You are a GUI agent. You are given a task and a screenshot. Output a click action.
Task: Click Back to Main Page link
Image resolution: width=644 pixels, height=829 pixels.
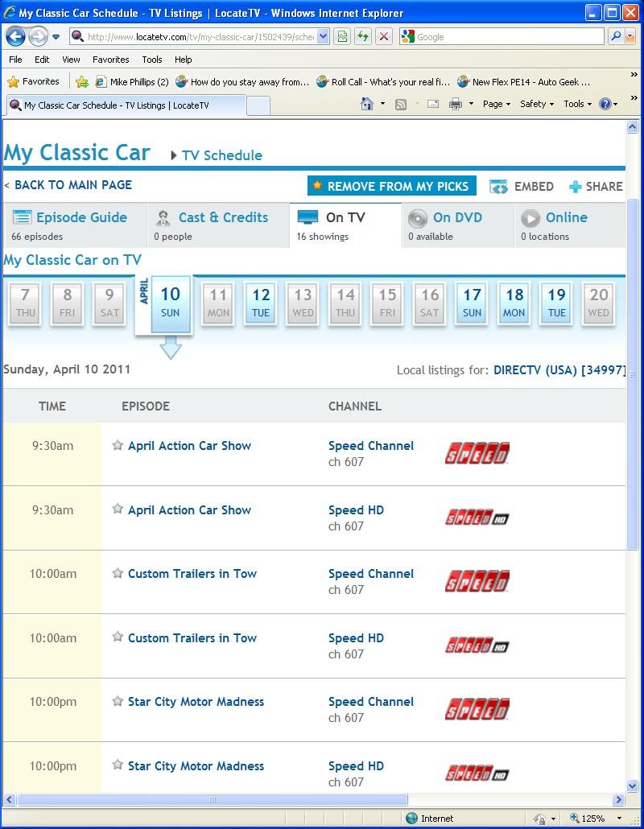click(73, 185)
